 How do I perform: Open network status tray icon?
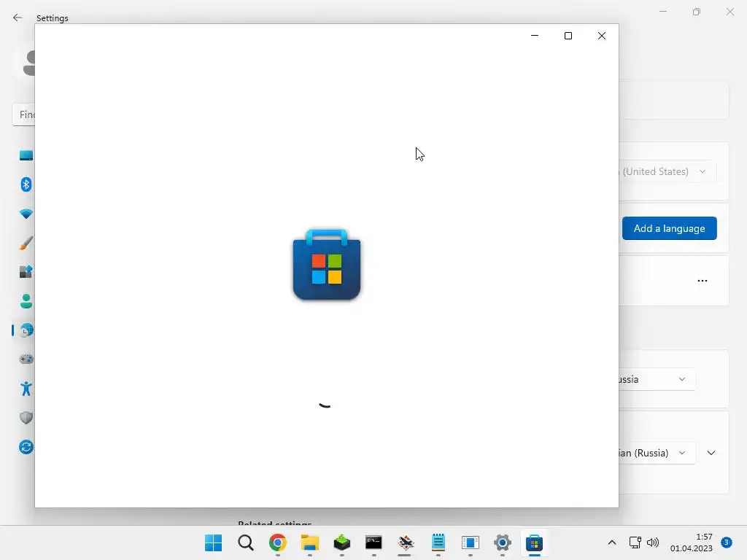[x=635, y=542]
